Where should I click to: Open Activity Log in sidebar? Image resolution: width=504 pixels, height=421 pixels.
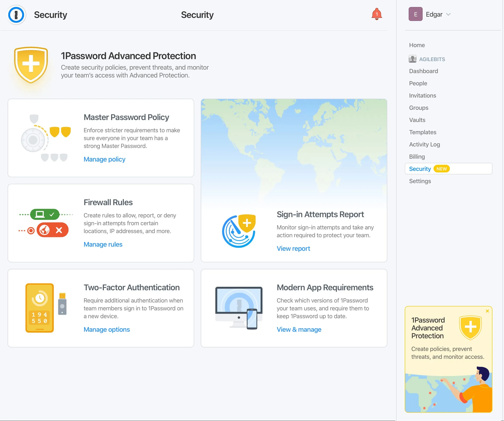pos(424,144)
